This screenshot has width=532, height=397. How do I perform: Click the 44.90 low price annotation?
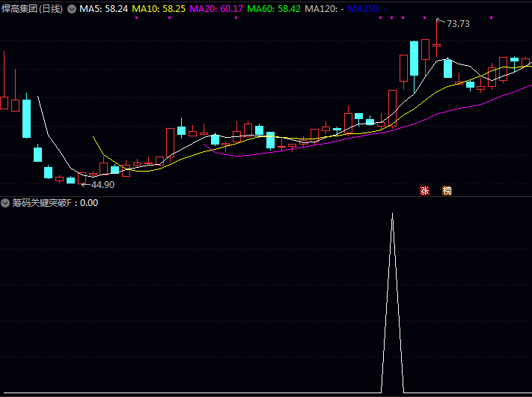coord(103,185)
